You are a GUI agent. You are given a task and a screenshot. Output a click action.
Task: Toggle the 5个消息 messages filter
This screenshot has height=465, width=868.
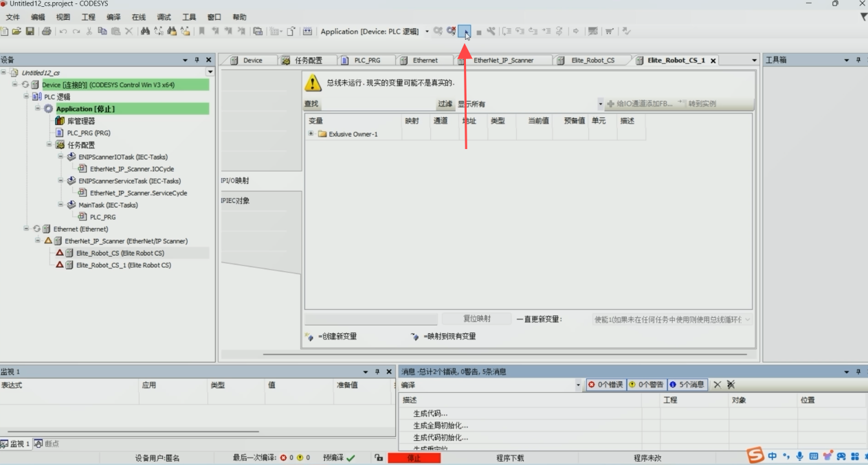click(687, 385)
